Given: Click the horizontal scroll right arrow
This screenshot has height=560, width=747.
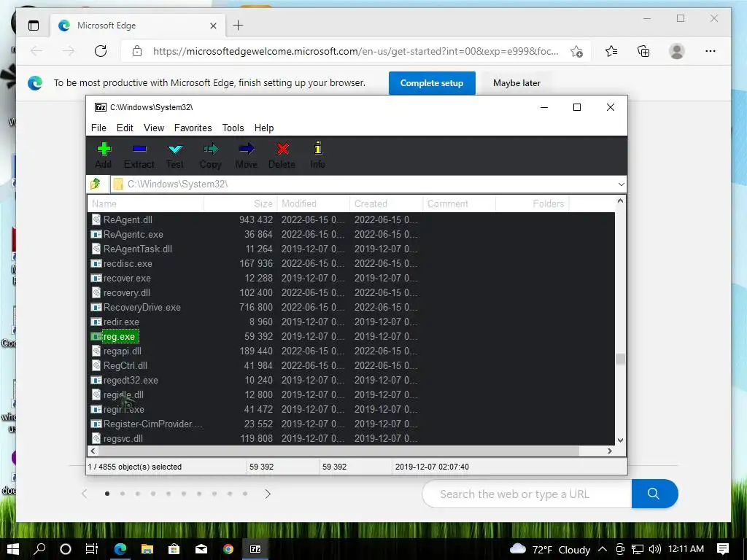Looking at the screenshot, I should point(609,451).
